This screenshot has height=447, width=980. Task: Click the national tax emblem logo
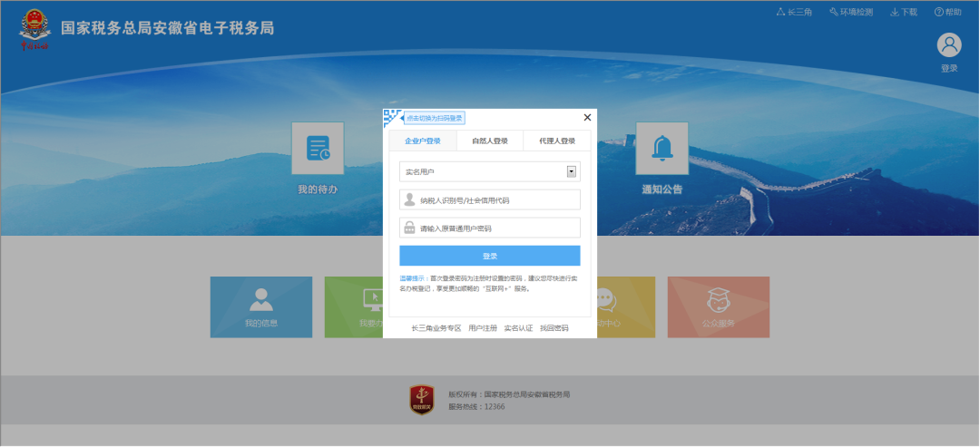pos(34,30)
